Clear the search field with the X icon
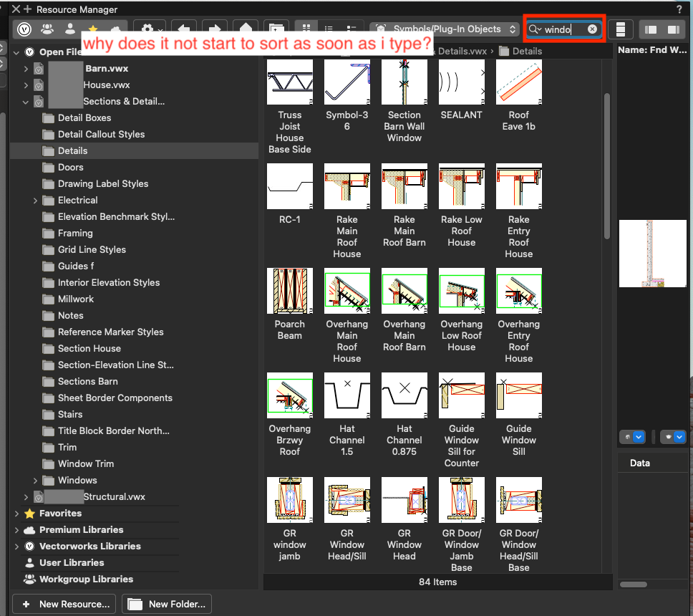The width and height of the screenshot is (693, 616). click(x=592, y=29)
